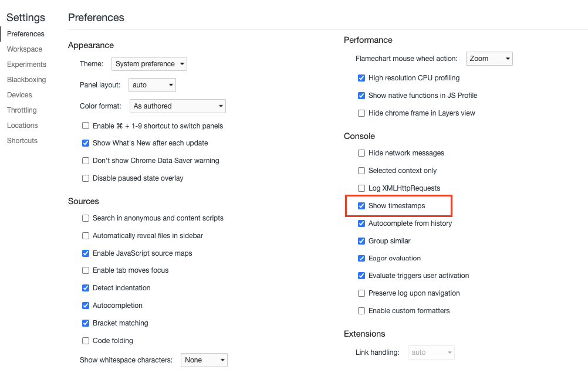Disable Bracket matching checkbox
The width and height of the screenshot is (588, 373).
click(86, 323)
